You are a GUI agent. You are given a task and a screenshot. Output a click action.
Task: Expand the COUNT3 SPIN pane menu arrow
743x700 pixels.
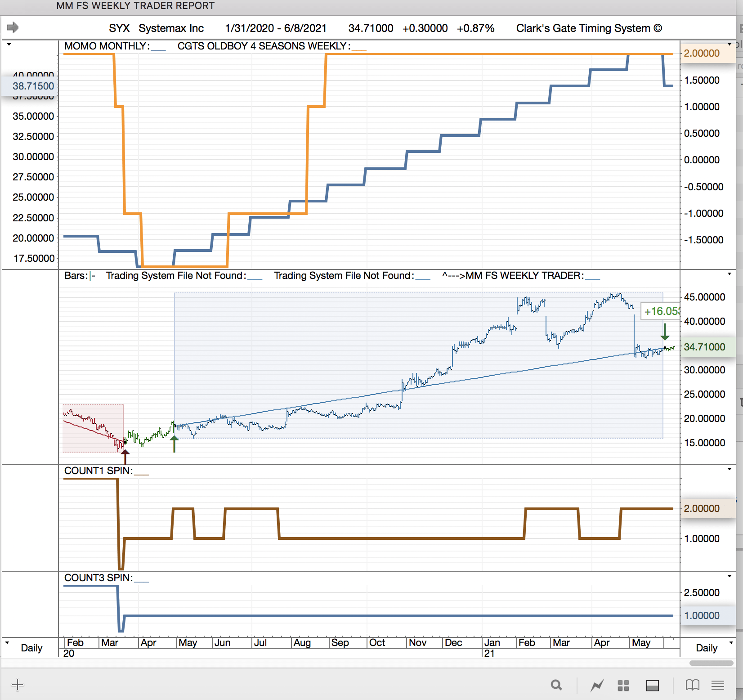[729, 576]
